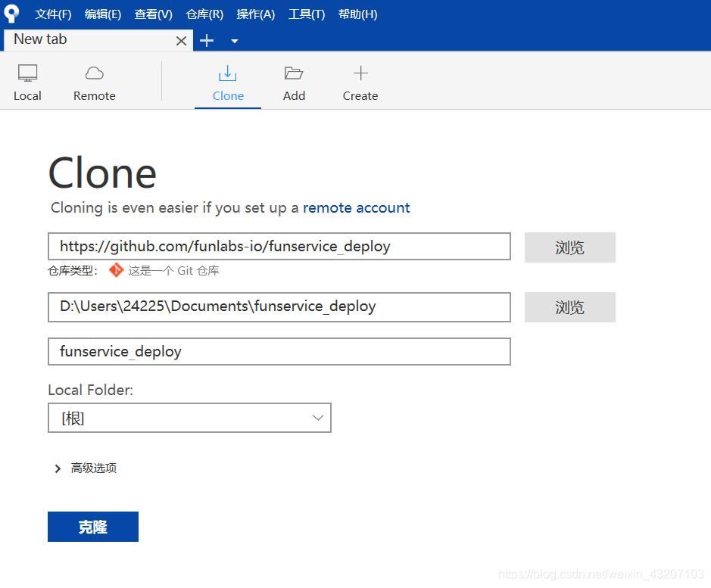711x588 pixels.
Task: Open the Local repositories view
Action: (27, 83)
